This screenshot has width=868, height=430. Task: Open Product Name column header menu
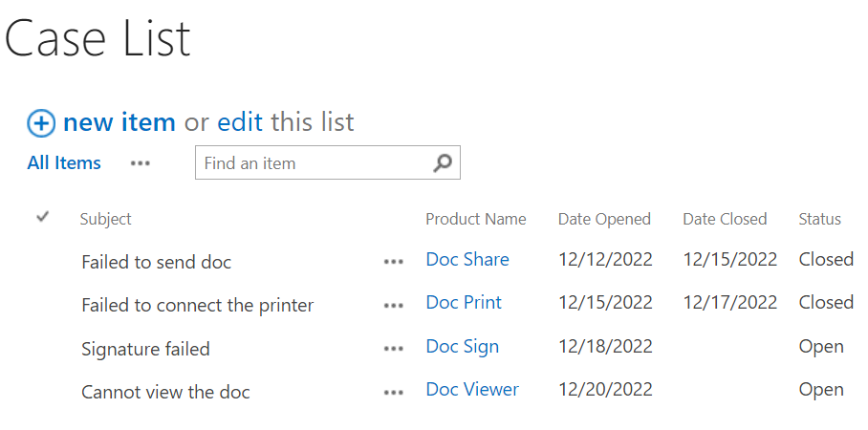click(475, 219)
